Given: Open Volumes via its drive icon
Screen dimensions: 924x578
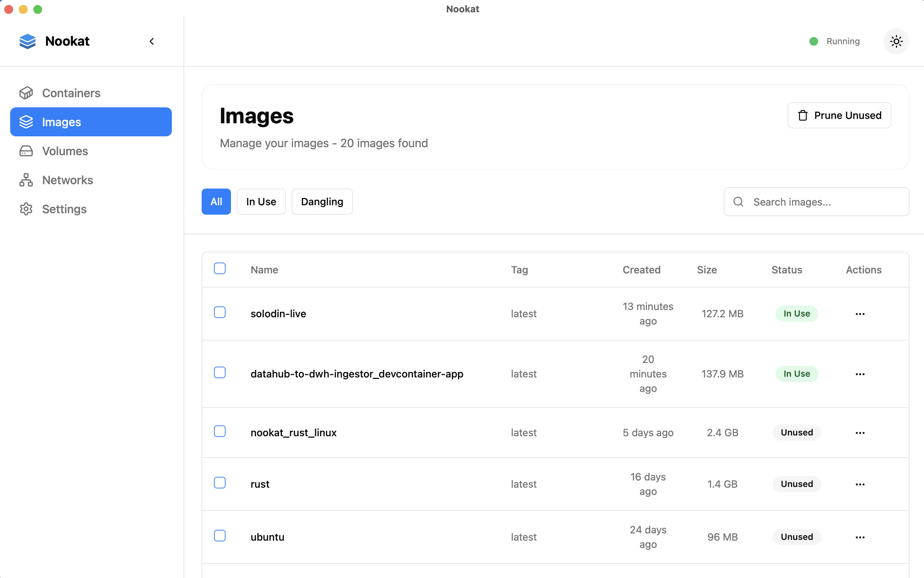Looking at the screenshot, I should [26, 151].
